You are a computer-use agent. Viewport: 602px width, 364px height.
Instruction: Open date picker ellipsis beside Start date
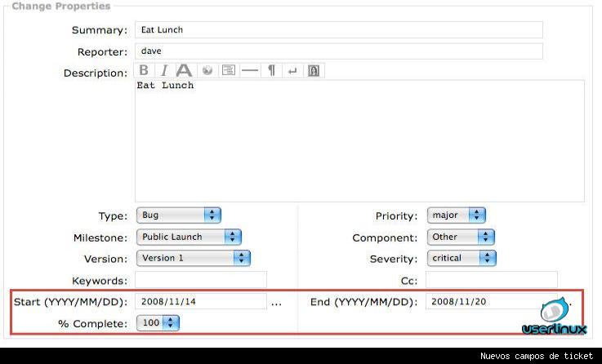pyautogui.click(x=276, y=303)
